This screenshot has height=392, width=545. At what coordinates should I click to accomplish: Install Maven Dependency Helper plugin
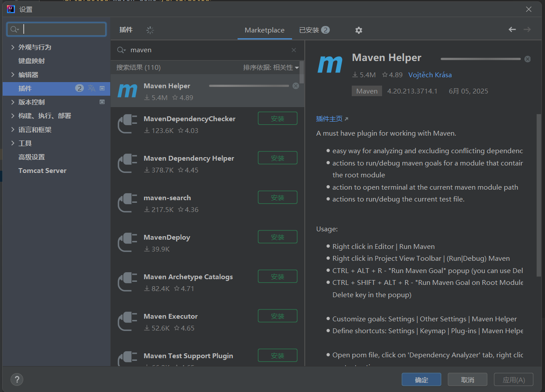tap(278, 158)
